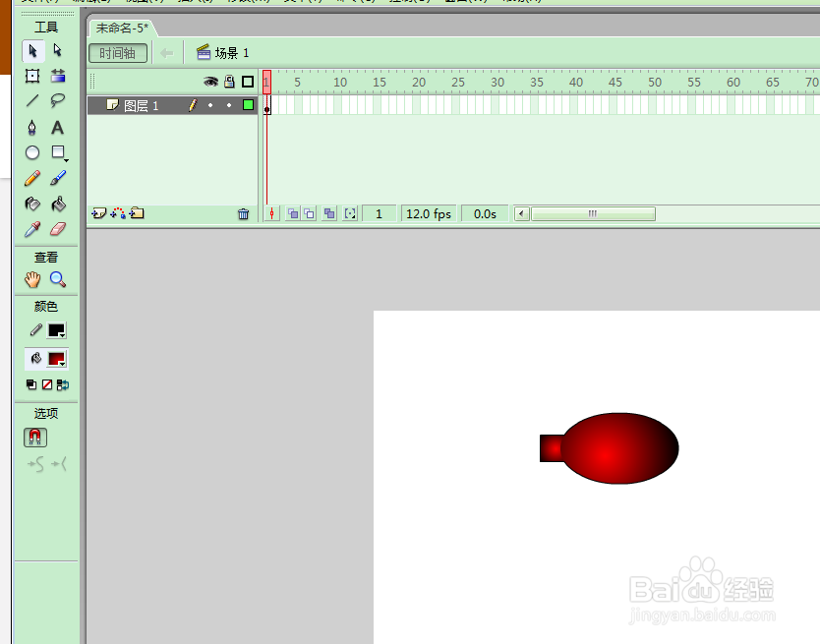Click the 时间轴 timeline button

(118, 53)
